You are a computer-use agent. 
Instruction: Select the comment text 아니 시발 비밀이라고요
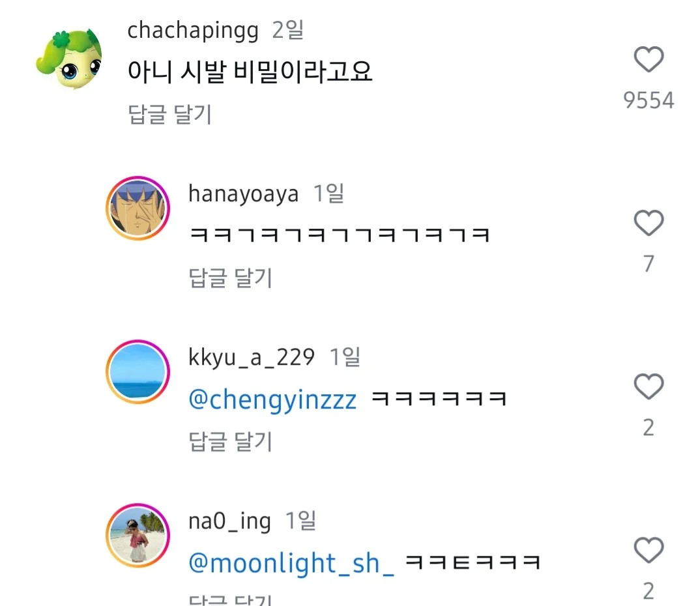[250, 72]
